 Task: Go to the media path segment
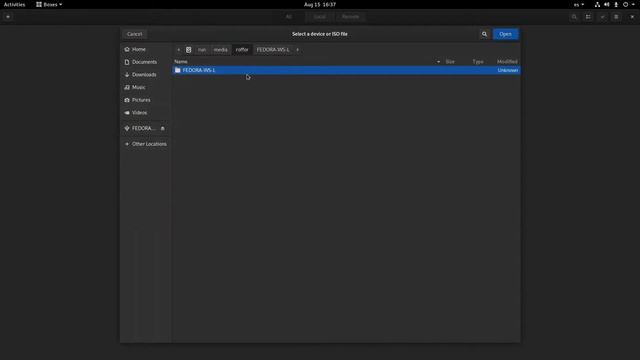(221, 50)
